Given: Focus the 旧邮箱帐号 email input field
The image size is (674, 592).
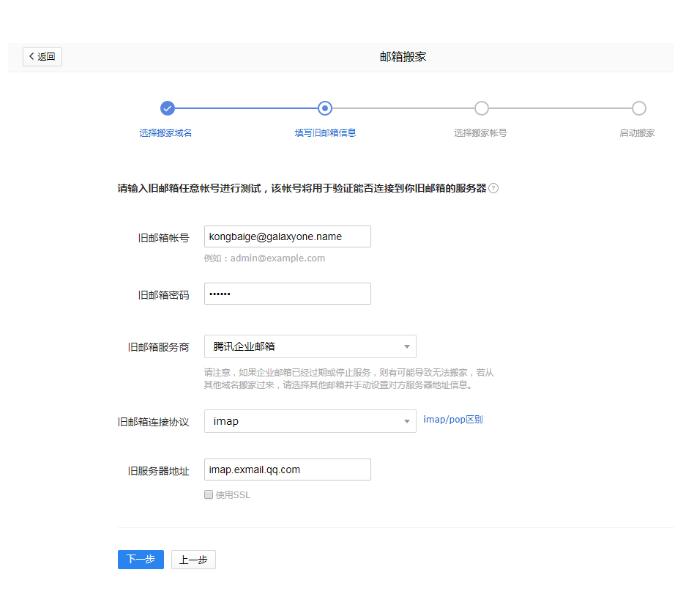Looking at the screenshot, I should [x=287, y=236].
